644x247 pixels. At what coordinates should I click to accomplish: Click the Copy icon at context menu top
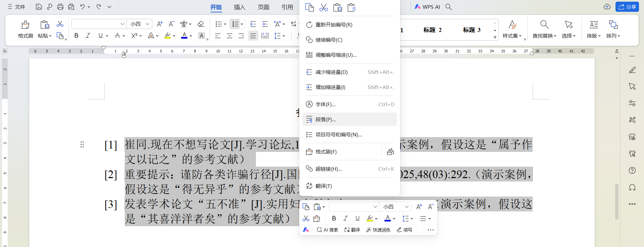coord(309,7)
